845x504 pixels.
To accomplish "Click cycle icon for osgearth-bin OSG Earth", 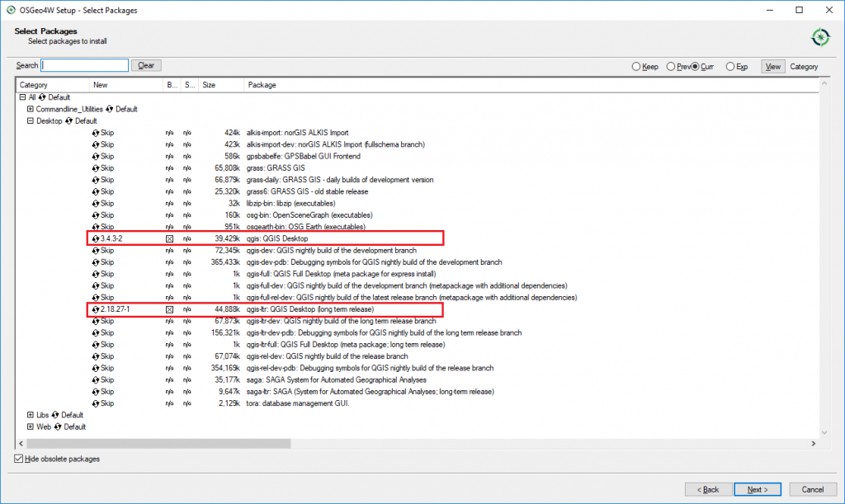I will (x=96, y=227).
